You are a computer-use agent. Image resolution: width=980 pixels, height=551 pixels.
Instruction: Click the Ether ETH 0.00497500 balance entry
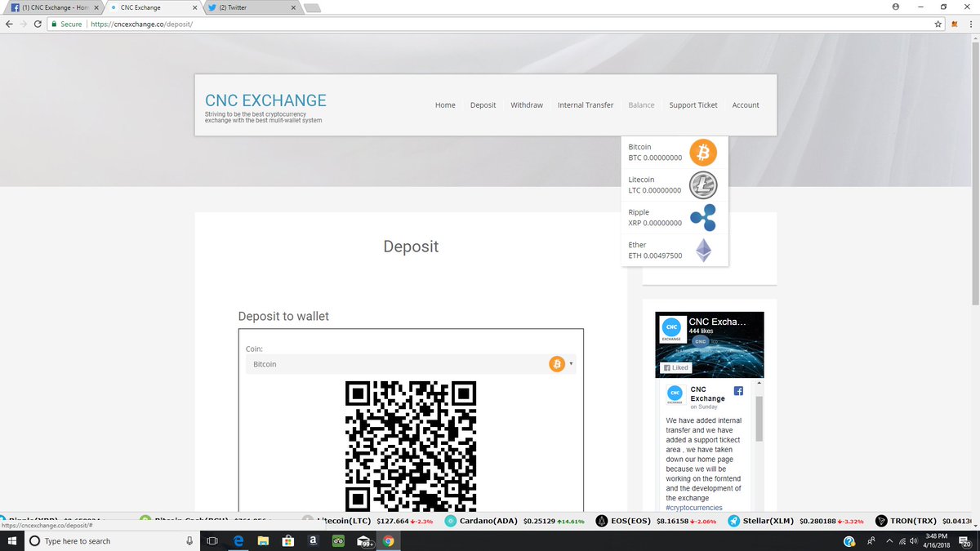pos(675,250)
